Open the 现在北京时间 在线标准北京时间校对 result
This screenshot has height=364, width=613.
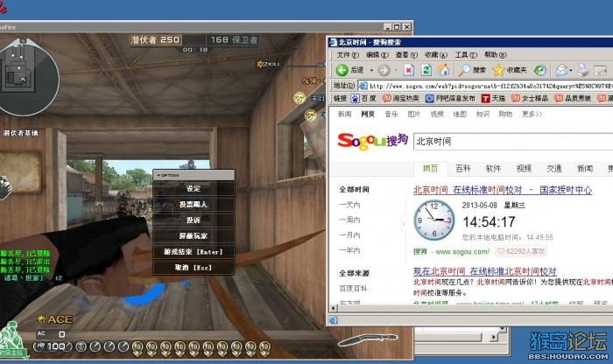click(x=485, y=271)
